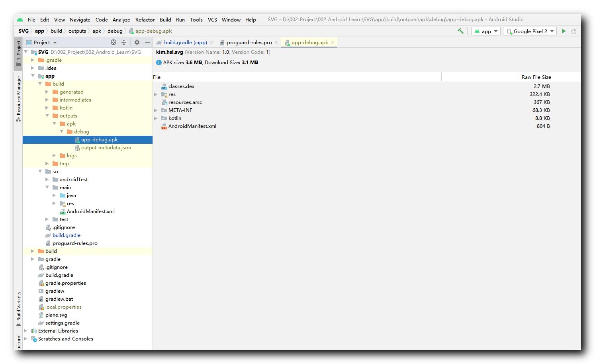Close the app-debug.apk tab
Screen dimensions: 595x364
333,42
